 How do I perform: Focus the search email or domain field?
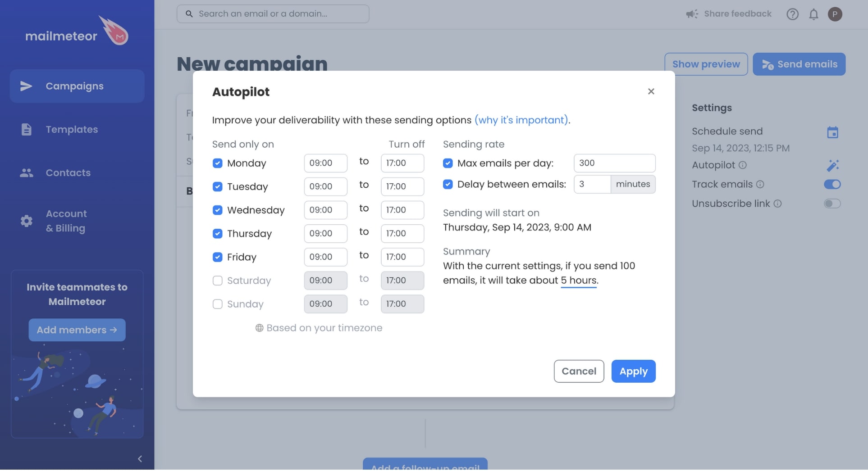point(273,14)
